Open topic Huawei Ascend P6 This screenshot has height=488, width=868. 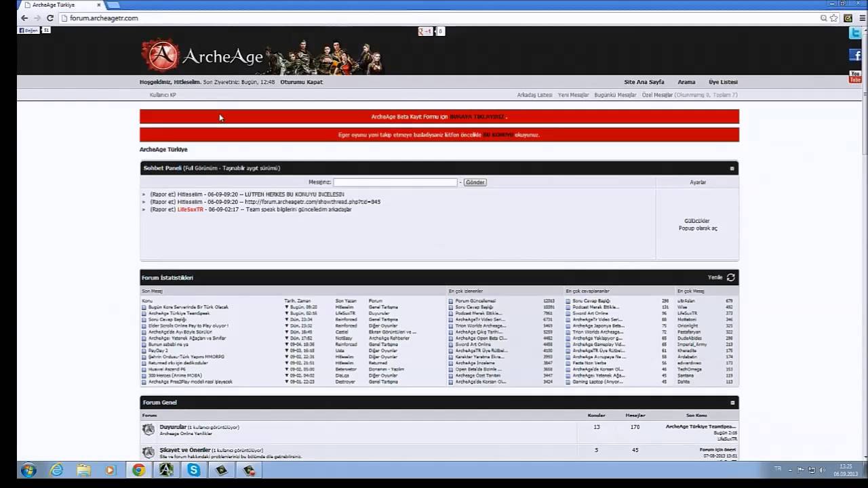click(x=167, y=369)
